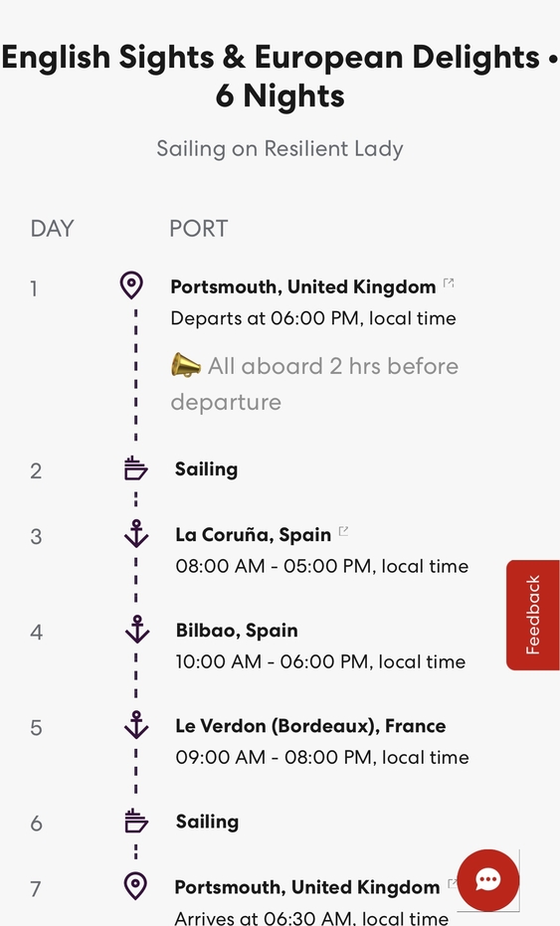Select Bilbao, Spain port entry
Image resolution: width=560 pixels, height=926 pixels.
coord(237,631)
